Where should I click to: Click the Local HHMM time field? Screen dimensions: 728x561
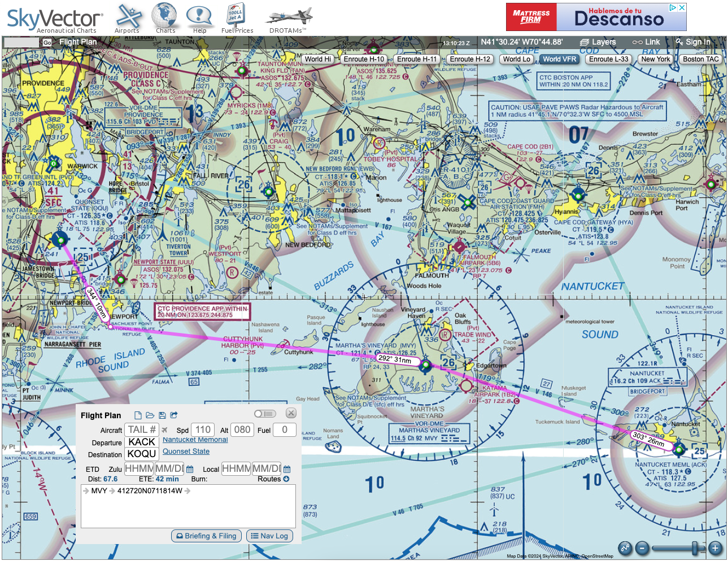(x=236, y=468)
